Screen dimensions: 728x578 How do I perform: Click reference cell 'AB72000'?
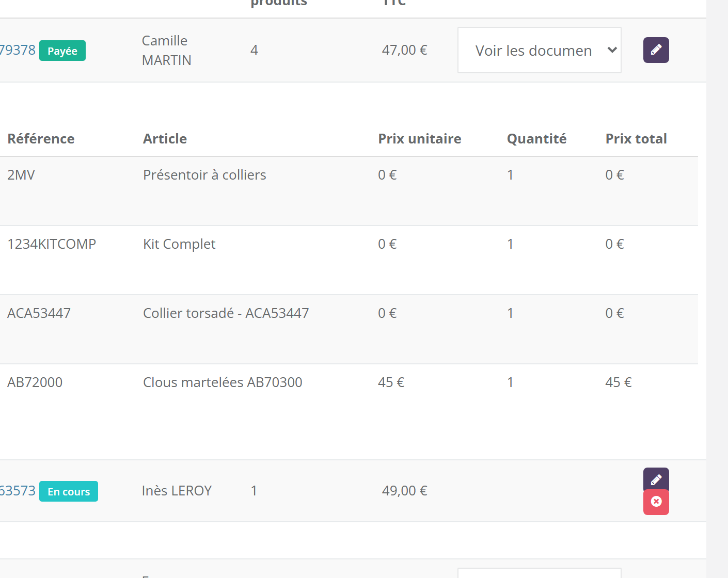35,382
